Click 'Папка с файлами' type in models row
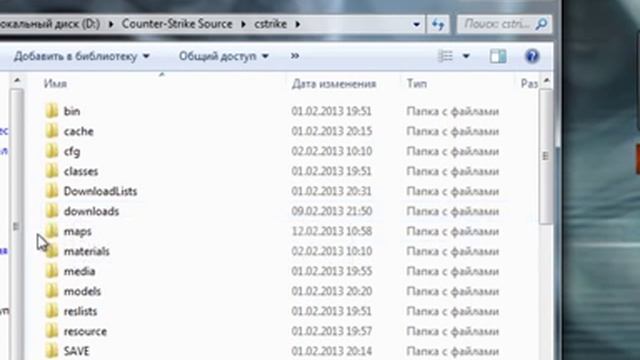The height and width of the screenshot is (360, 640). (x=453, y=291)
